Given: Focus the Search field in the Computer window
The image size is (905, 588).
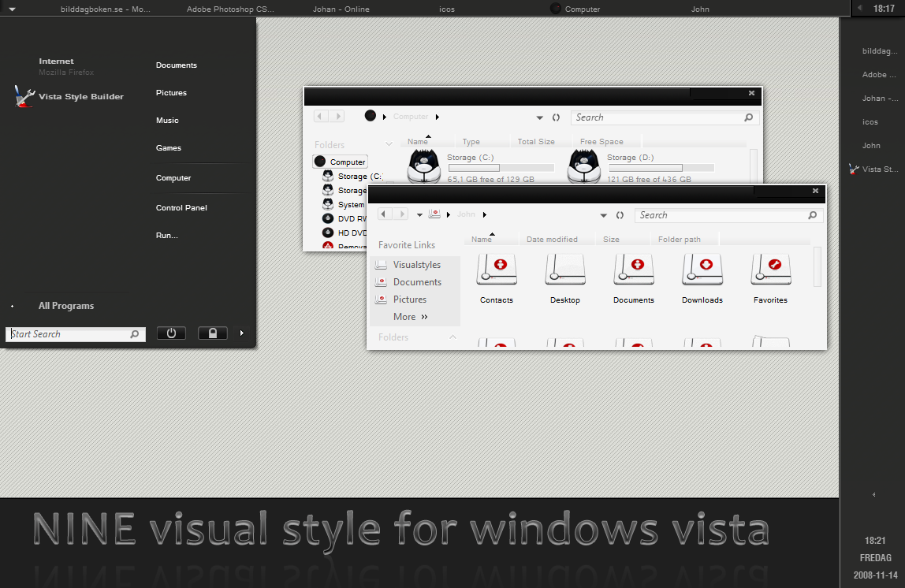Looking at the screenshot, I should 665,117.
